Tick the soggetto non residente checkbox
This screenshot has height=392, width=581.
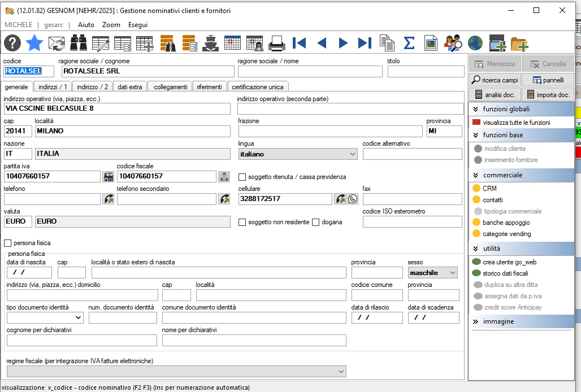[242, 222]
